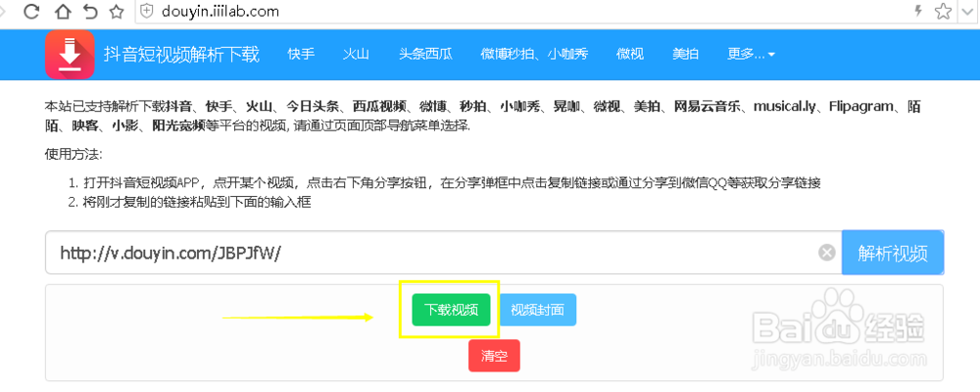The width and height of the screenshot is (980, 392).
Task: Go to browser home page icon
Action: [x=62, y=11]
